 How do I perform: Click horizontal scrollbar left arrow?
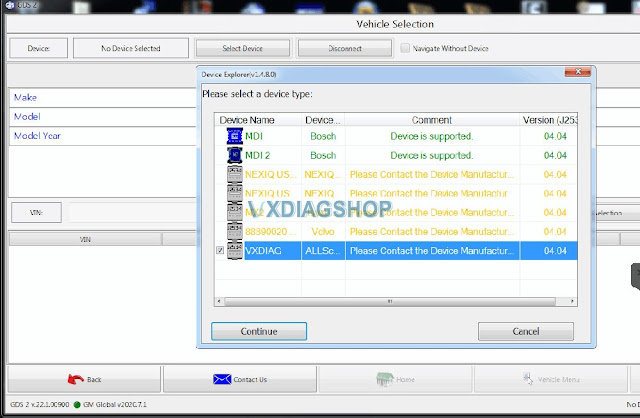click(x=219, y=301)
